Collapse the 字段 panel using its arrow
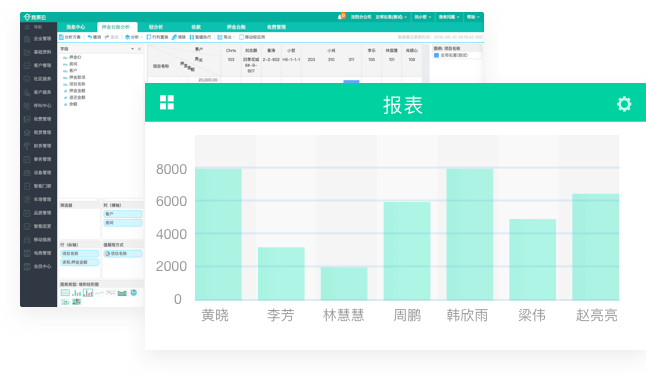The width and height of the screenshot is (646, 378). [132, 49]
